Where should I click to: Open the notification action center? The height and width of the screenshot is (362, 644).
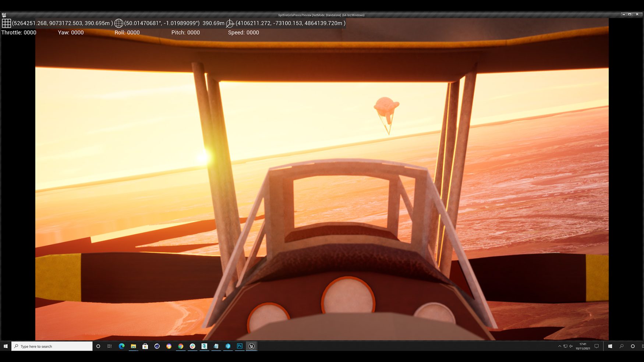597,346
